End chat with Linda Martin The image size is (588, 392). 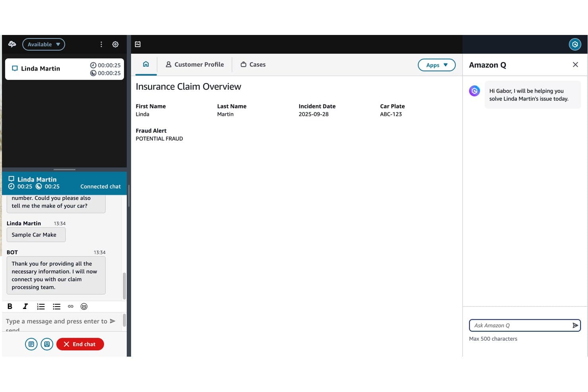(x=80, y=344)
